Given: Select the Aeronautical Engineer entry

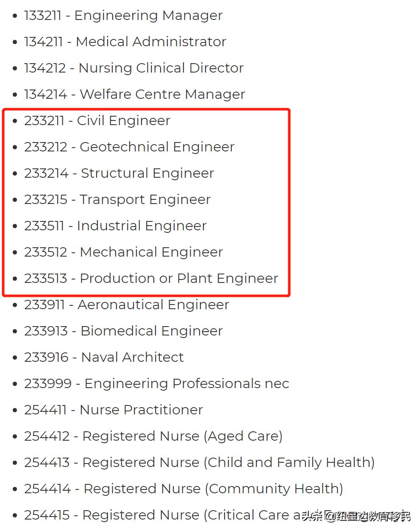Looking at the screenshot, I should (x=126, y=305).
